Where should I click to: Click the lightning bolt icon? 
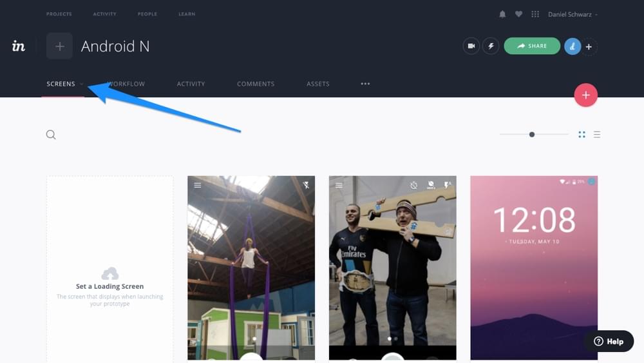click(491, 46)
